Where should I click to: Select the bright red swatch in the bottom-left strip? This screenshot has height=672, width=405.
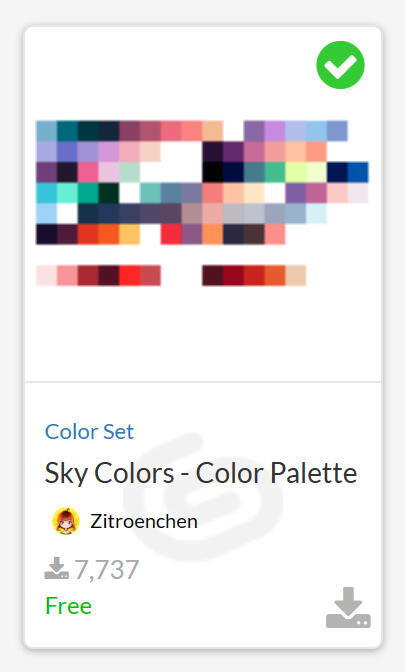(129, 276)
